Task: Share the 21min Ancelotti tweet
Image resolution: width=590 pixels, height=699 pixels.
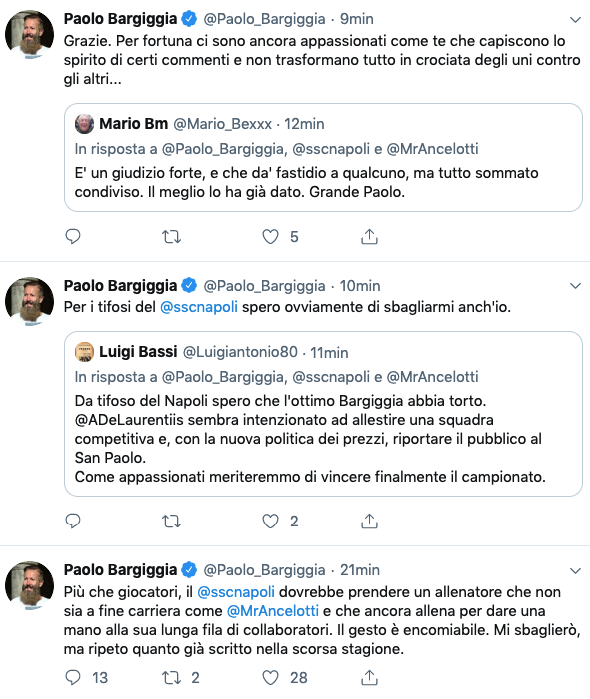Action: [x=369, y=678]
